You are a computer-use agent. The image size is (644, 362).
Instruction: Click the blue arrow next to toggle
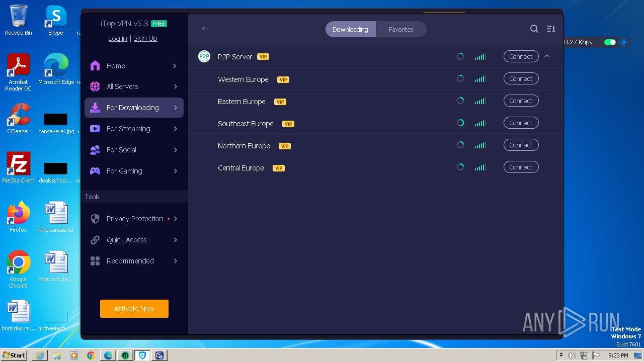click(623, 42)
